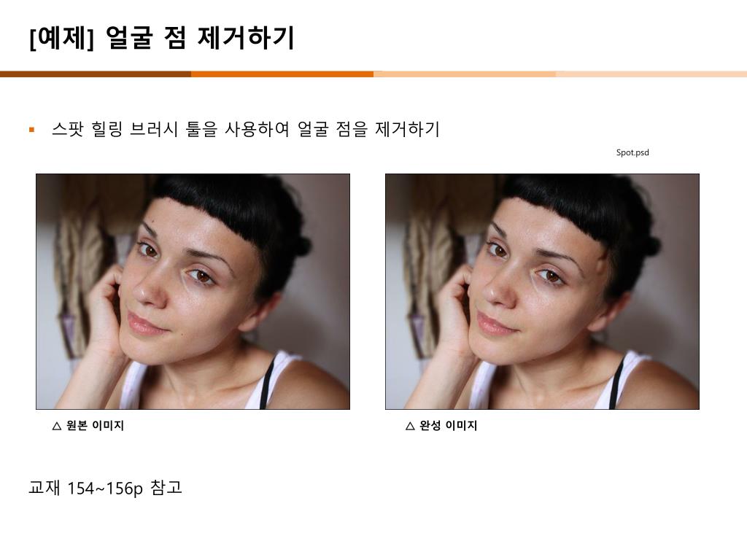This screenshot has width=747, height=560.
Task: Click the triangle symbol before 원본 이미지
Action: pos(57,426)
